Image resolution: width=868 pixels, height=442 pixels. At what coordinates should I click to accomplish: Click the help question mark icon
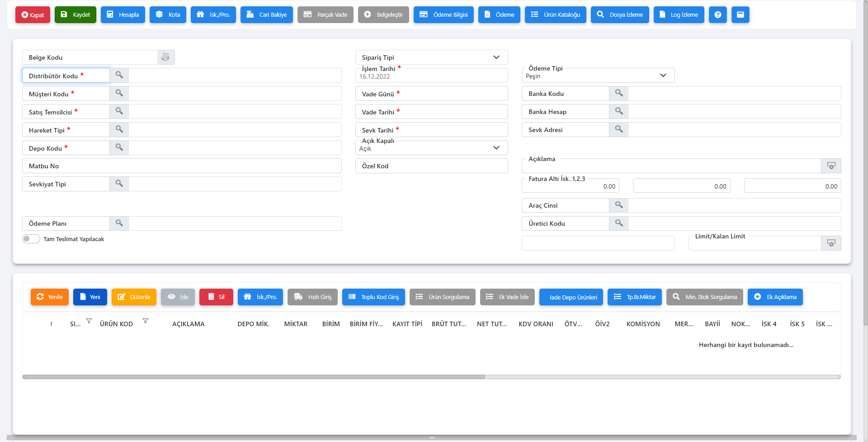coord(717,14)
